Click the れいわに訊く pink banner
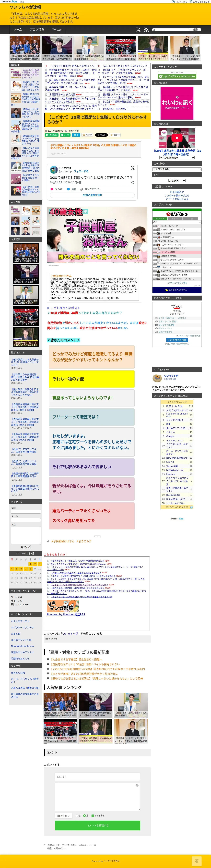Viewport: 211px width, 868px height. [x=177, y=103]
